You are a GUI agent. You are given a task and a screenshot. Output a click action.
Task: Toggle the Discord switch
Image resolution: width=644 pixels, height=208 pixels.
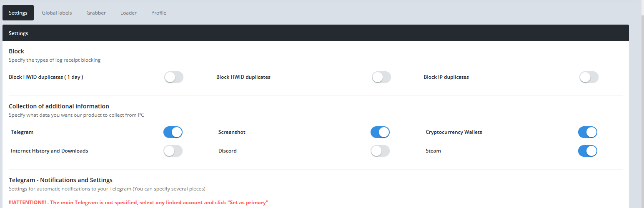[x=380, y=151]
